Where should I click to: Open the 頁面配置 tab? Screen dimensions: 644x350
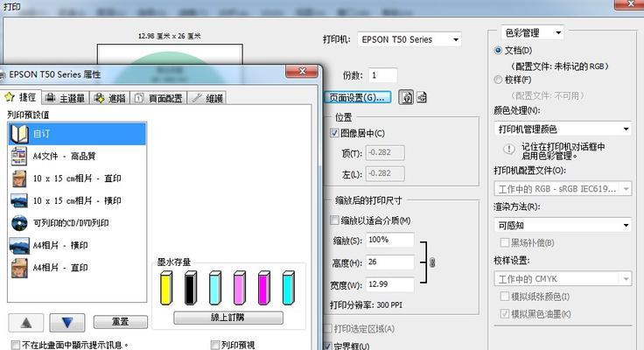[x=159, y=98]
